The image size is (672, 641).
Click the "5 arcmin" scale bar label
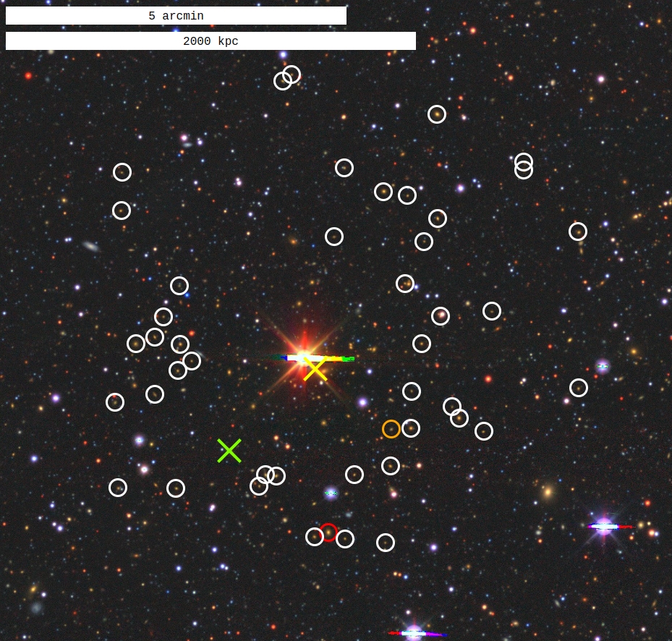coord(176,16)
